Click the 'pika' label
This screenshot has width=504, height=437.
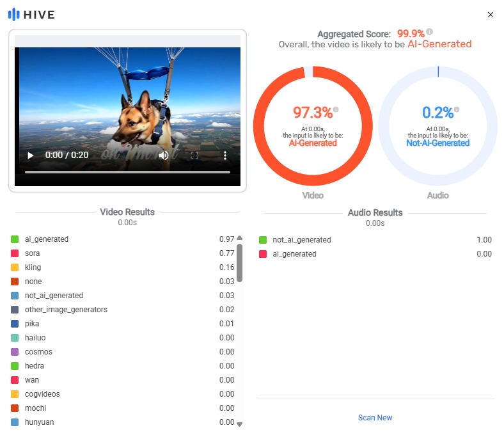click(32, 324)
